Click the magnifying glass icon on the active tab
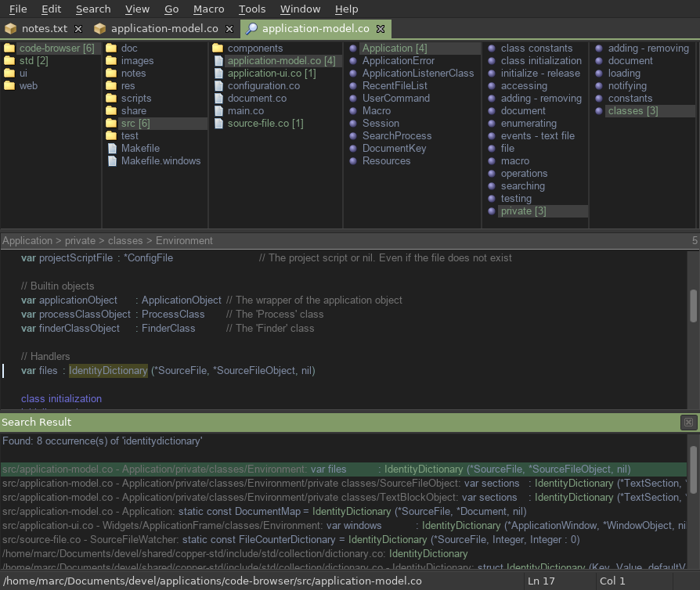 pyautogui.click(x=252, y=27)
